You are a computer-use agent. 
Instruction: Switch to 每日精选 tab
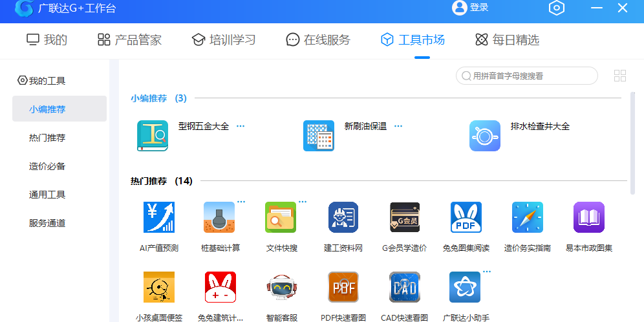click(x=507, y=40)
